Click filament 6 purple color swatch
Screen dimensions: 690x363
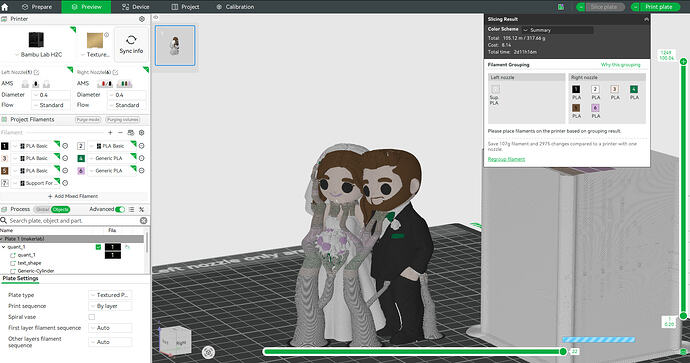coord(81,171)
